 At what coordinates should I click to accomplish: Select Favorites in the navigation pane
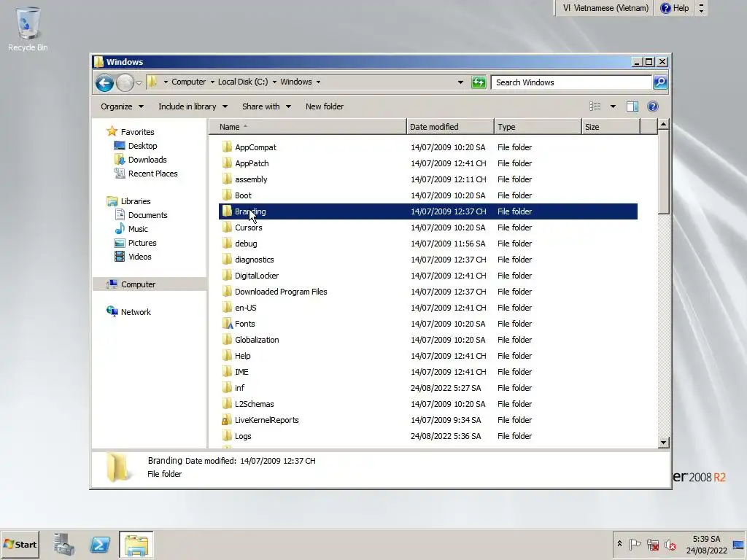[x=137, y=132]
